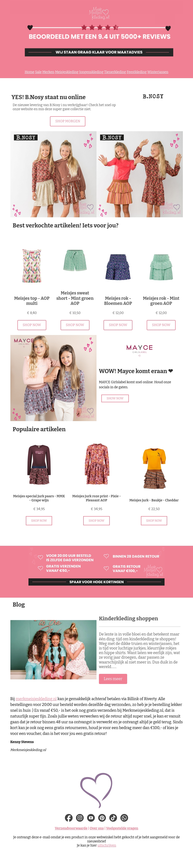Open the uitschrijven unsubscribe link
Image resolution: width=193 pixels, height=868 pixels.
point(107,845)
